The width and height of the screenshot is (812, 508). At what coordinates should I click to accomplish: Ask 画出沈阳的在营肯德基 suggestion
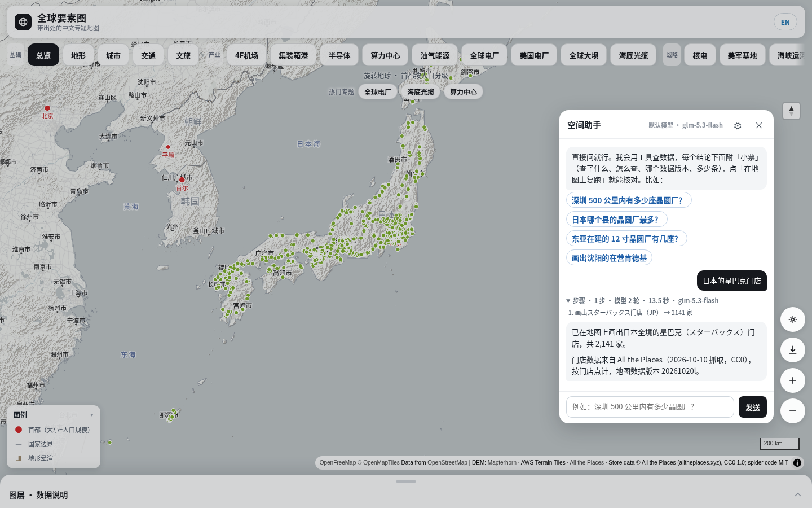(609, 258)
